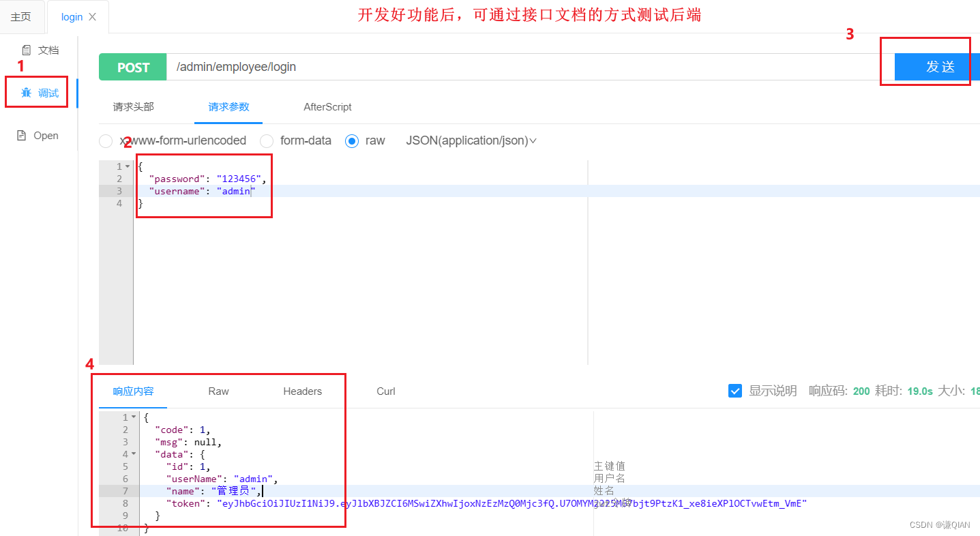Viewport: 980px width, 536px height.
Task: Click the "password": "123456" line in editor
Action: (207, 179)
